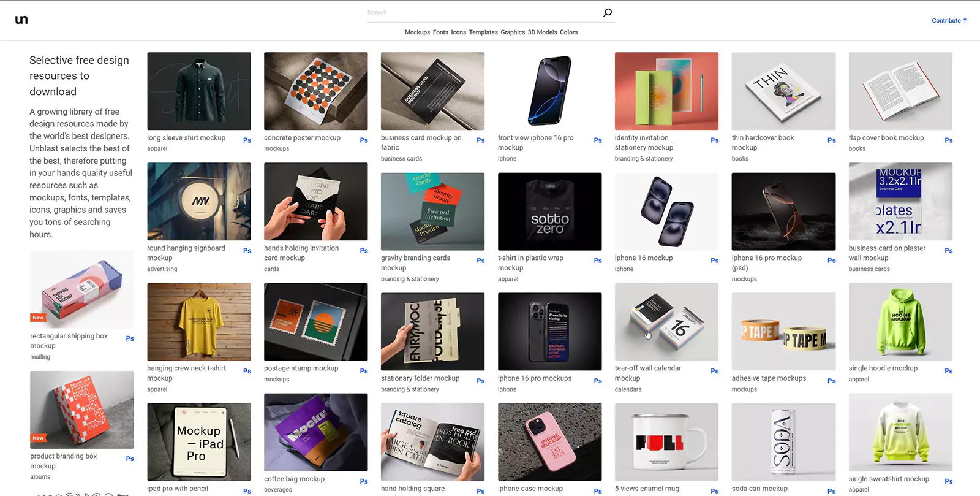Click Ps icon beside identity invitation stationery mockup
This screenshot has height=496, width=980.
click(714, 140)
